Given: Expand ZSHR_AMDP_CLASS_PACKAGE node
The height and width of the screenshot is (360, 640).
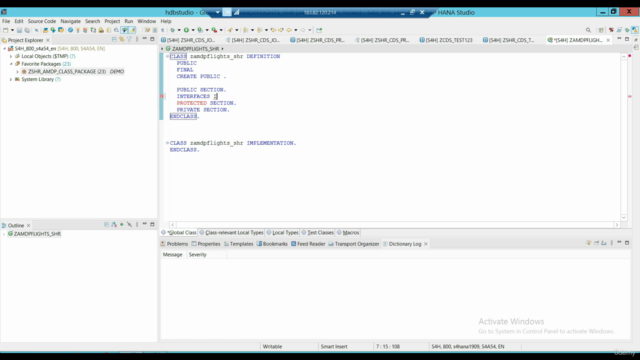Looking at the screenshot, I should tap(18, 71).
